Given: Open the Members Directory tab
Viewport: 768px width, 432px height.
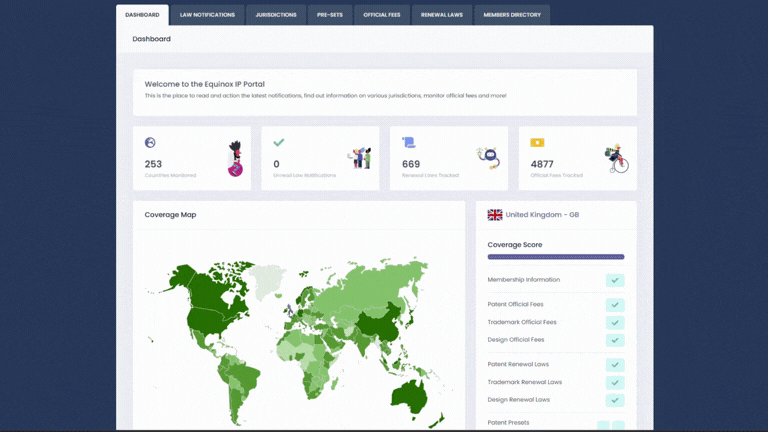Looking at the screenshot, I should pos(512,15).
